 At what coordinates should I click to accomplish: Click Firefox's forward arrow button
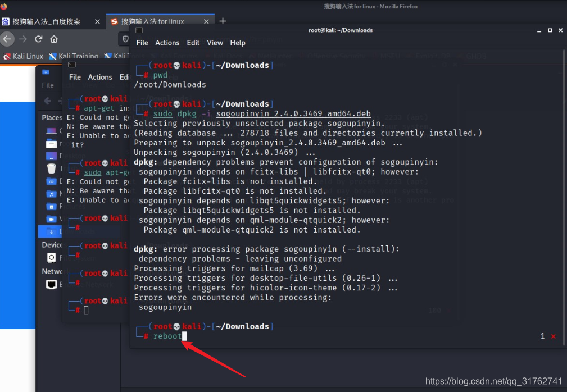click(x=23, y=39)
